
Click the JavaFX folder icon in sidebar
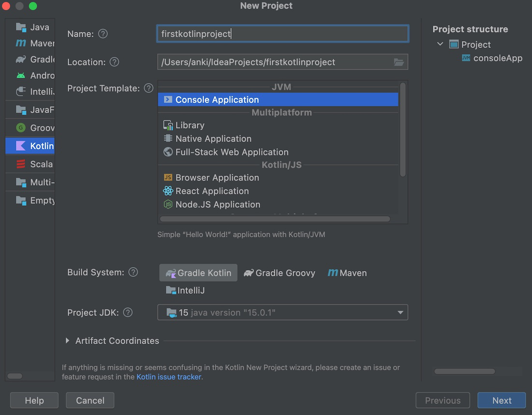click(x=21, y=110)
